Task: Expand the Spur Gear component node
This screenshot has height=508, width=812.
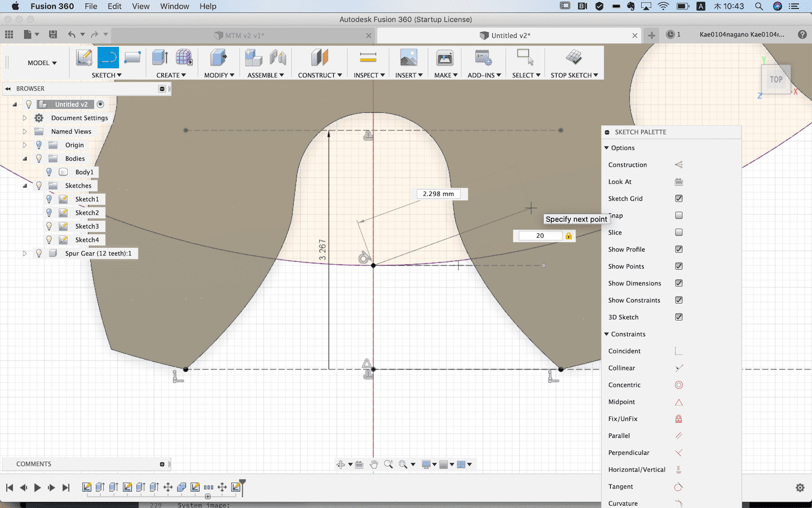Action: click(25, 253)
